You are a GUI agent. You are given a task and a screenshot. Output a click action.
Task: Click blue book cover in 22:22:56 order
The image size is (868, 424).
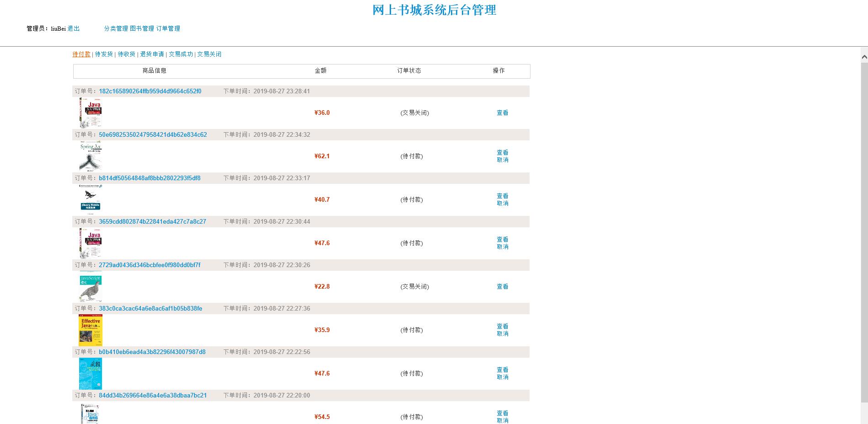(91, 373)
